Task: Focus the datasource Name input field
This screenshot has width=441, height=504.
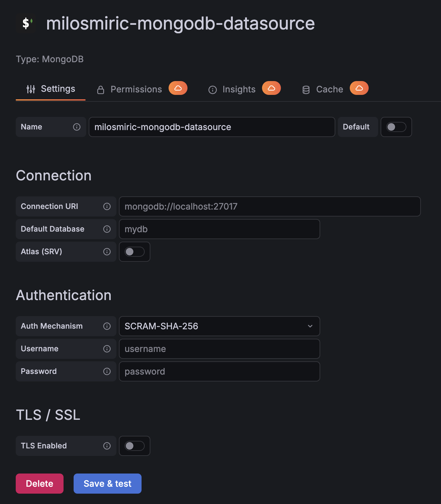Action: click(x=212, y=127)
